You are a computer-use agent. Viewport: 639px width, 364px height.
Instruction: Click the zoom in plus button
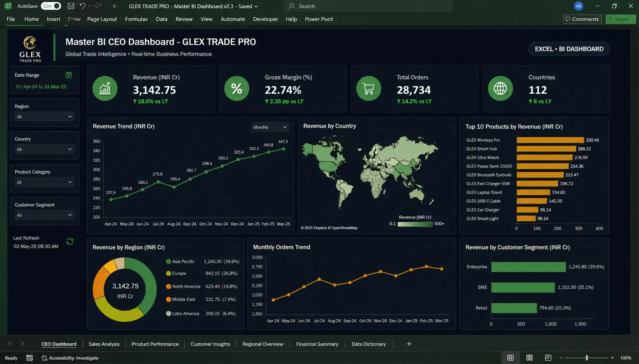pyautogui.click(x=612, y=358)
